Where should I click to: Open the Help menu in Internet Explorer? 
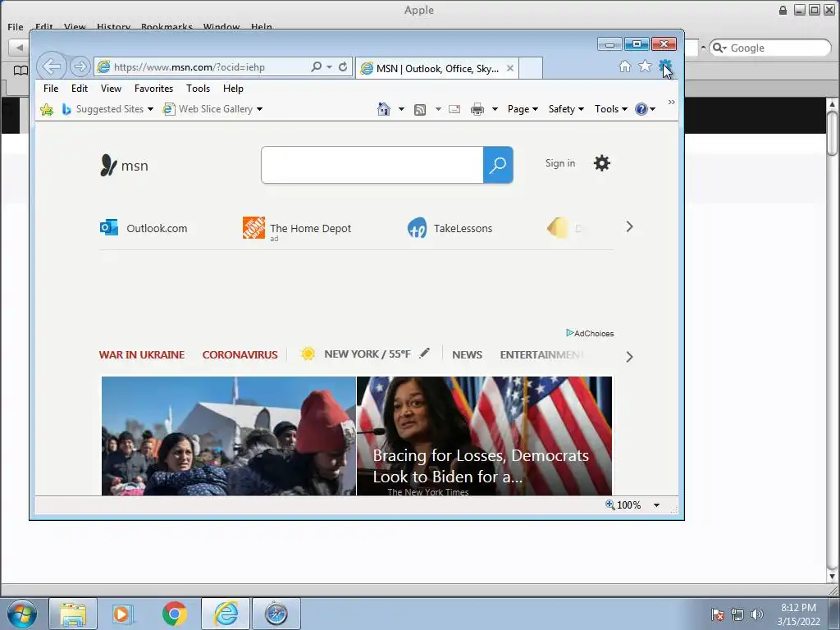click(x=233, y=89)
